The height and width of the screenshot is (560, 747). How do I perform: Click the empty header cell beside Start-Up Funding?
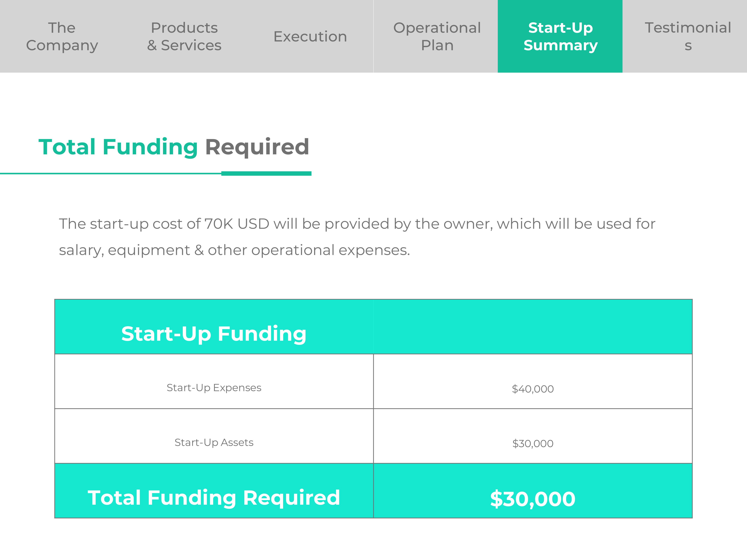click(533, 327)
